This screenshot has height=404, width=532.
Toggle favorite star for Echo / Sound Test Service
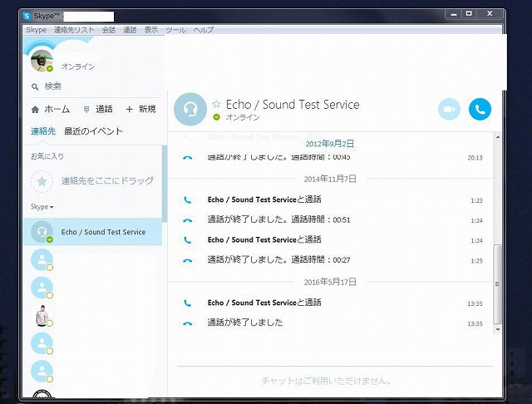[x=217, y=105]
